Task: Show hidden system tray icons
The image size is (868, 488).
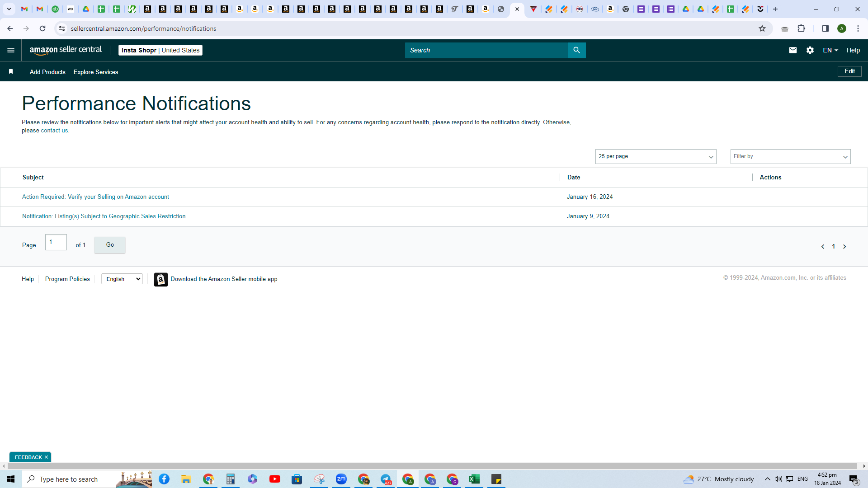Action: [767, 479]
